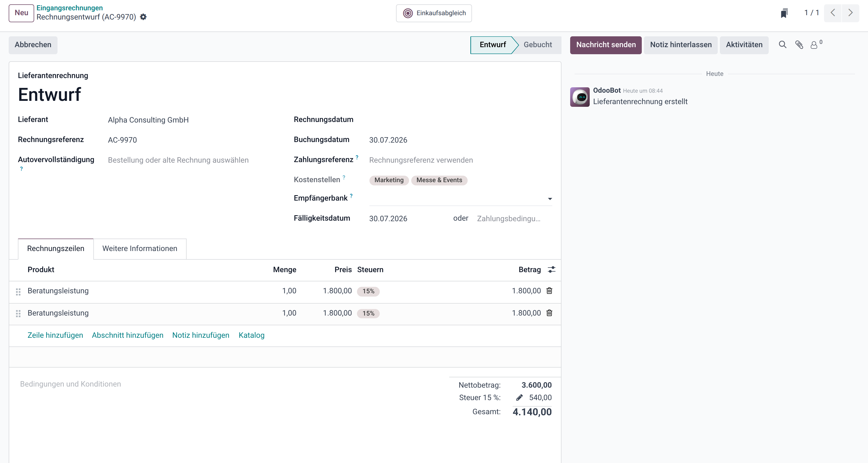This screenshot has height=463, width=868.
Task: Click the Zahlungsreferenz input field
Action: [x=460, y=160]
